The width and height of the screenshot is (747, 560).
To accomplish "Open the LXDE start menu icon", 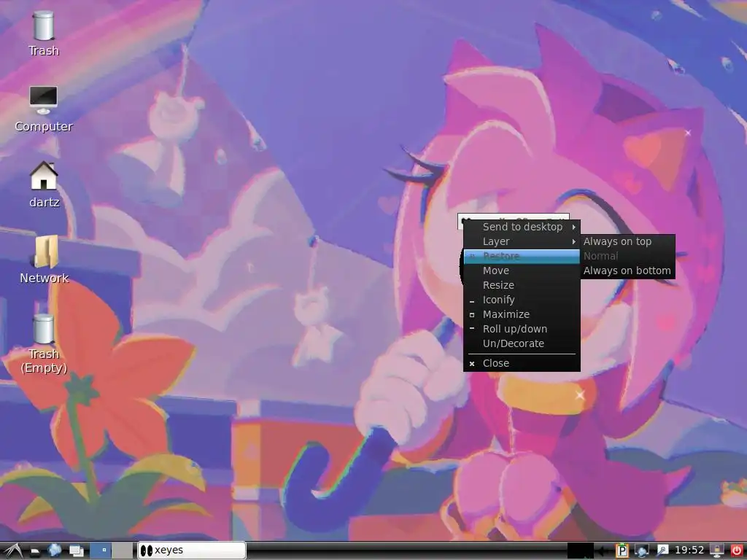I will (x=12, y=551).
